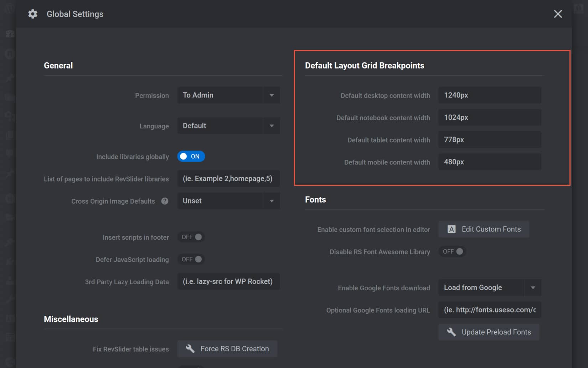588x368 pixels.
Task: Edit the Default desktop content width field
Action: (489, 95)
